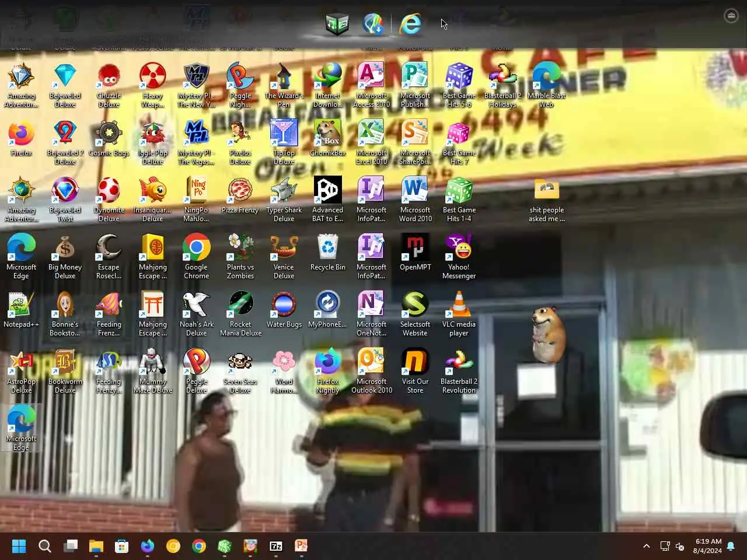Launch Blasterball 2 Revolution
The width and height of the screenshot is (747, 560).
[x=459, y=372]
